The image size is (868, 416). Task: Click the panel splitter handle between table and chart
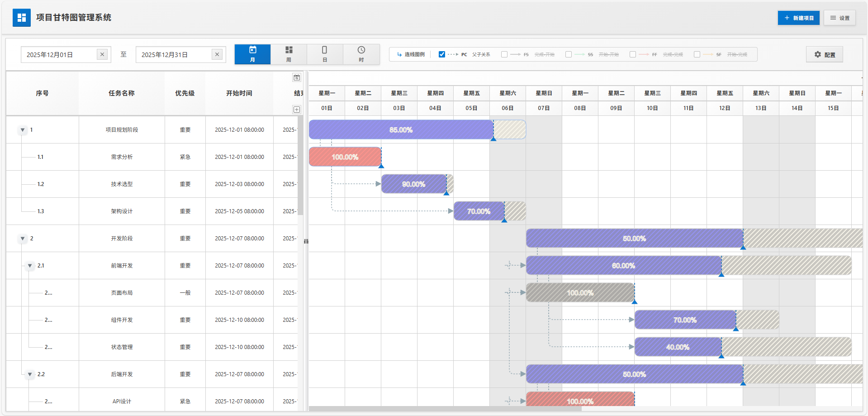point(306,241)
